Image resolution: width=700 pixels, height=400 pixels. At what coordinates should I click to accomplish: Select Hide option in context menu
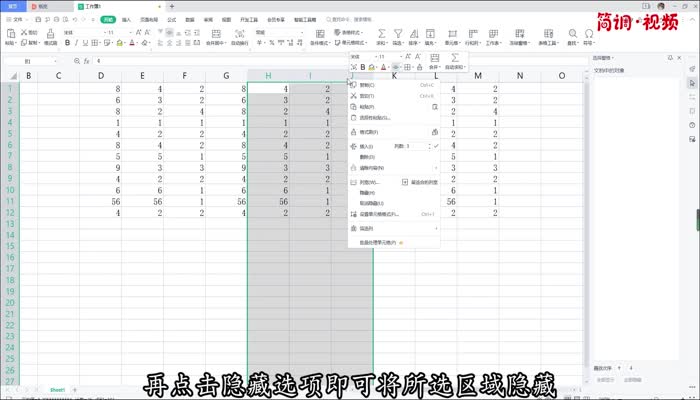tap(365, 193)
